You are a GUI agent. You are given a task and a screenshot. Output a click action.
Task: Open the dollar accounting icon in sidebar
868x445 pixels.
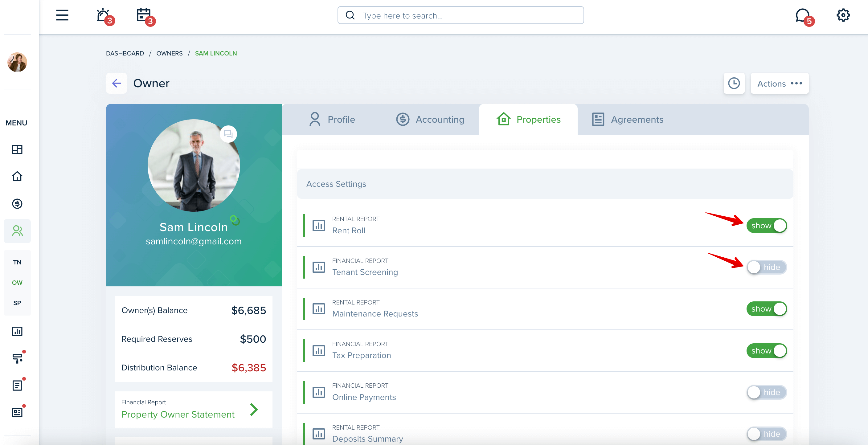pyautogui.click(x=17, y=204)
